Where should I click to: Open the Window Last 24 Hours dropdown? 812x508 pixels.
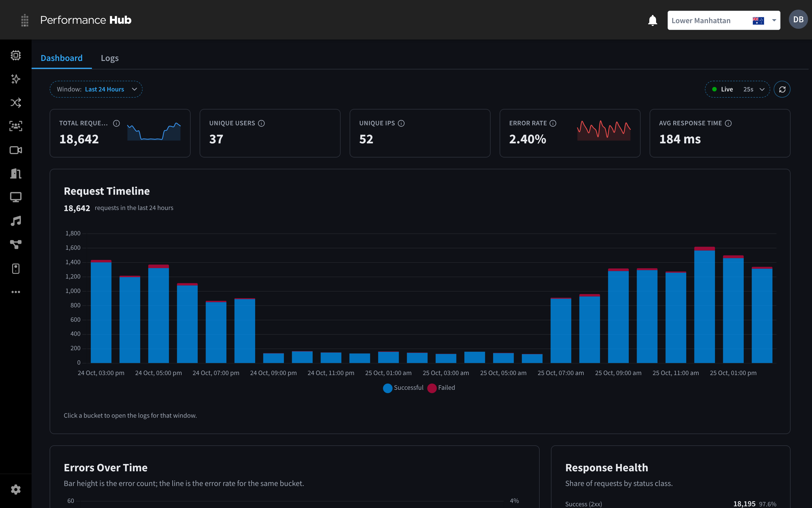click(96, 89)
